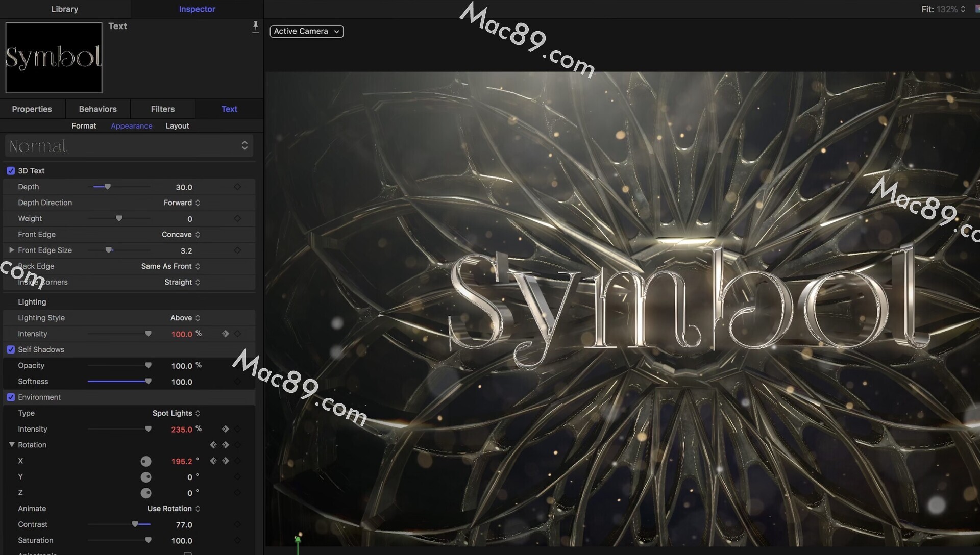Toggle the Environment checkbox off

(x=11, y=397)
